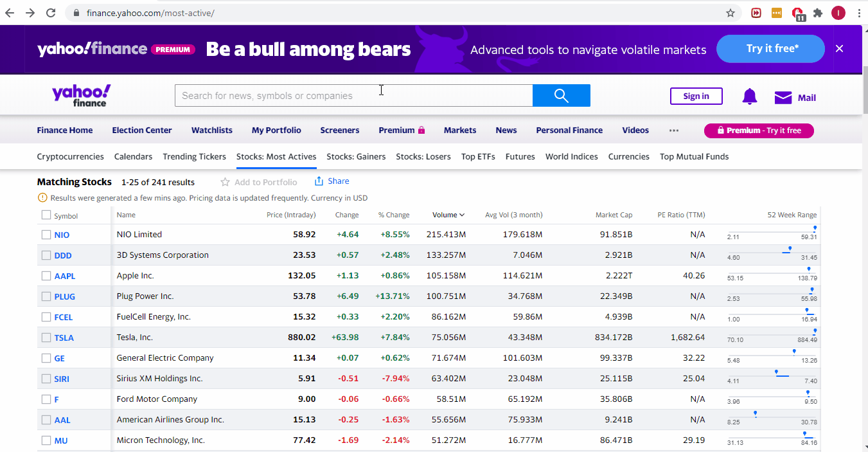Image resolution: width=868 pixels, height=452 pixels.
Task: Open the Markets menu item
Action: (x=460, y=131)
